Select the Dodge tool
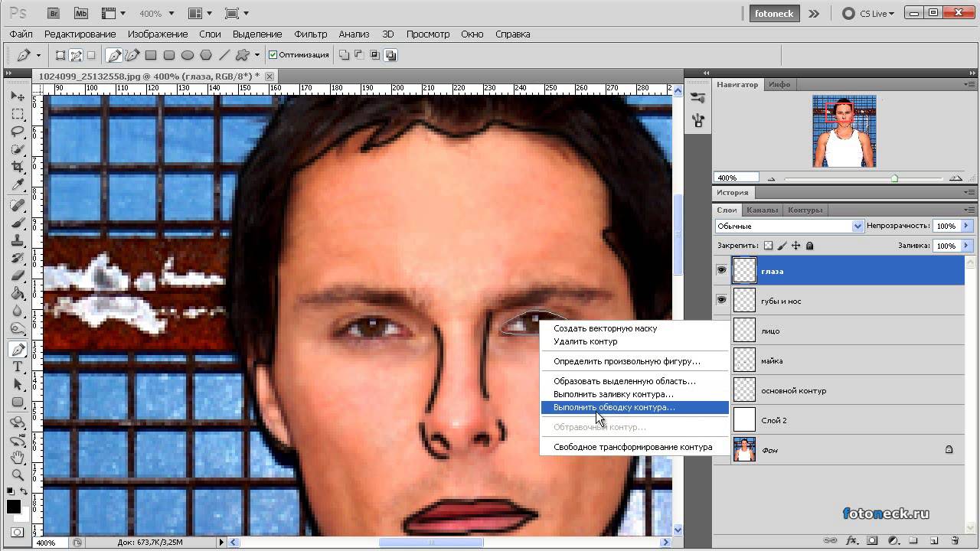Image resolution: width=980 pixels, height=551 pixels. (x=17, y=329)
